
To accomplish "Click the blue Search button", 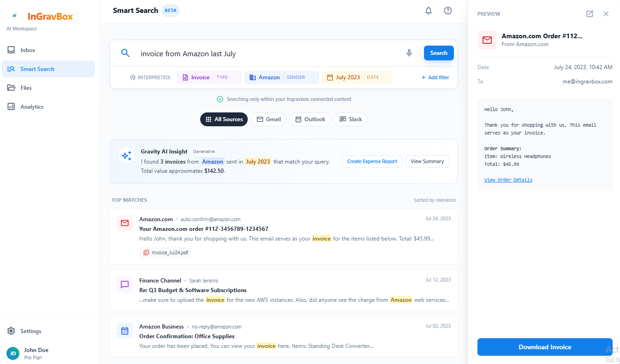I will tap(439, 53).
